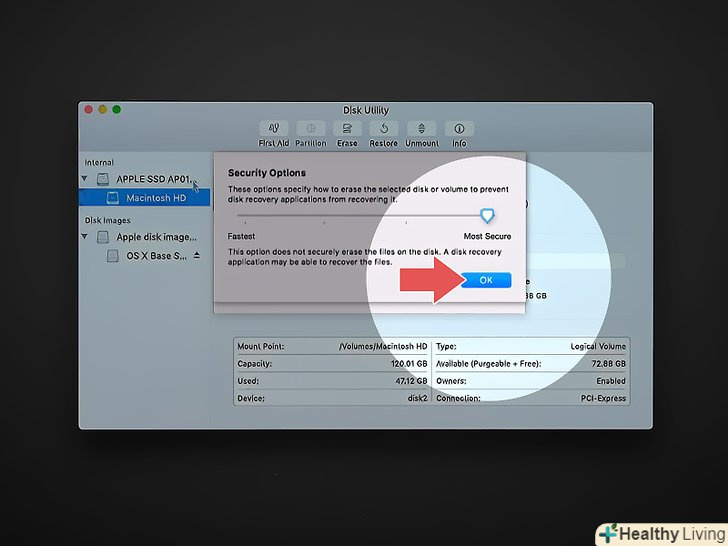The height and width of the screenshot is (546, 728).
Task: Click the Restore toolbar icon
Action: click(384, 129)
